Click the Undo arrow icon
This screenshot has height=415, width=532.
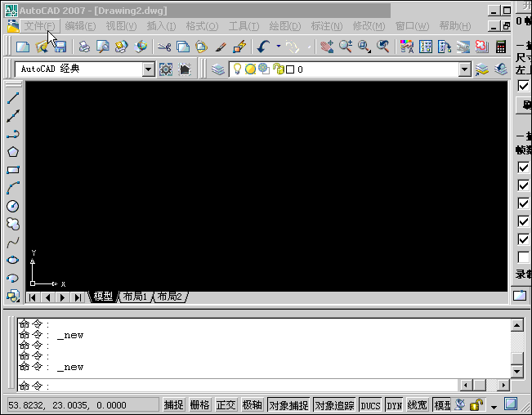263,47
